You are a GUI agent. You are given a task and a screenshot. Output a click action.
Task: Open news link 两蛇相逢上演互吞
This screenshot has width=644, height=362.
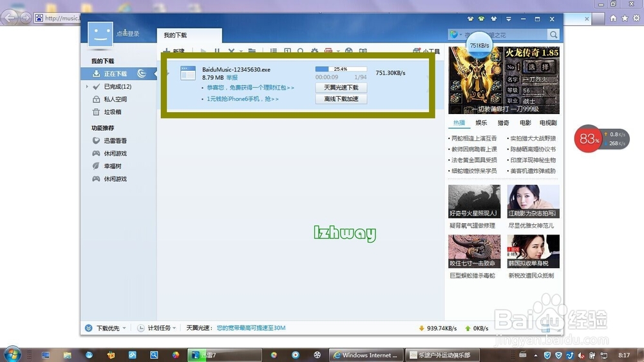point(474,138)
